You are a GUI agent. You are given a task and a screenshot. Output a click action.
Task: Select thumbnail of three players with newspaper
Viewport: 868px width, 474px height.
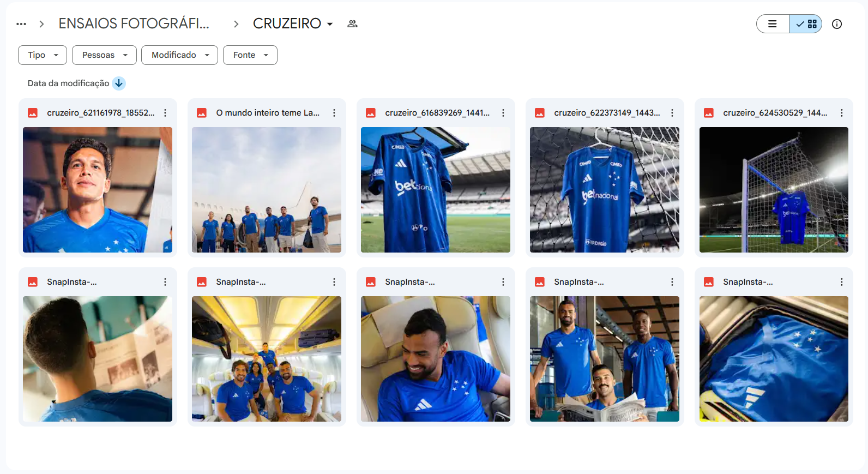(605, 359)
